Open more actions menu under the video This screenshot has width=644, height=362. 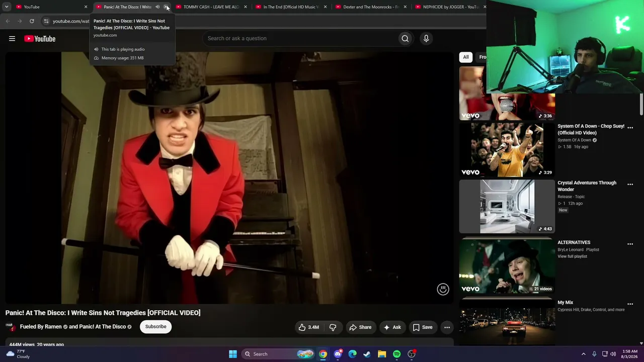coord(447,327)
